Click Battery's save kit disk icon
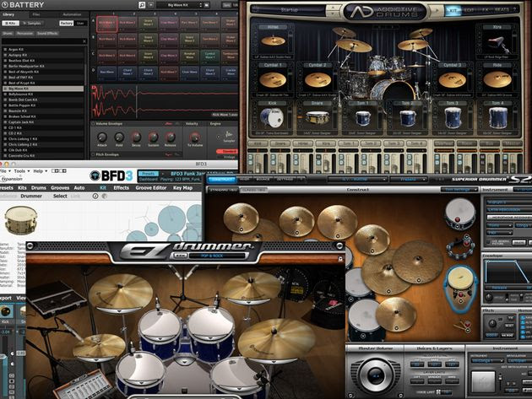Viewport: 532px width, 399px height. pos(206,5)
